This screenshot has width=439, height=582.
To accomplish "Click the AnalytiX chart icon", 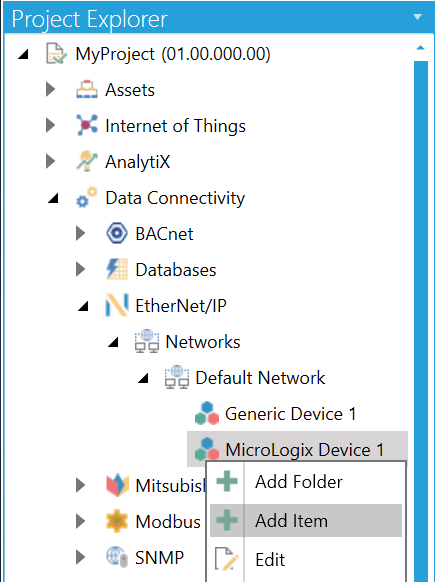I will pyautogui.click(x=87, y=161).
